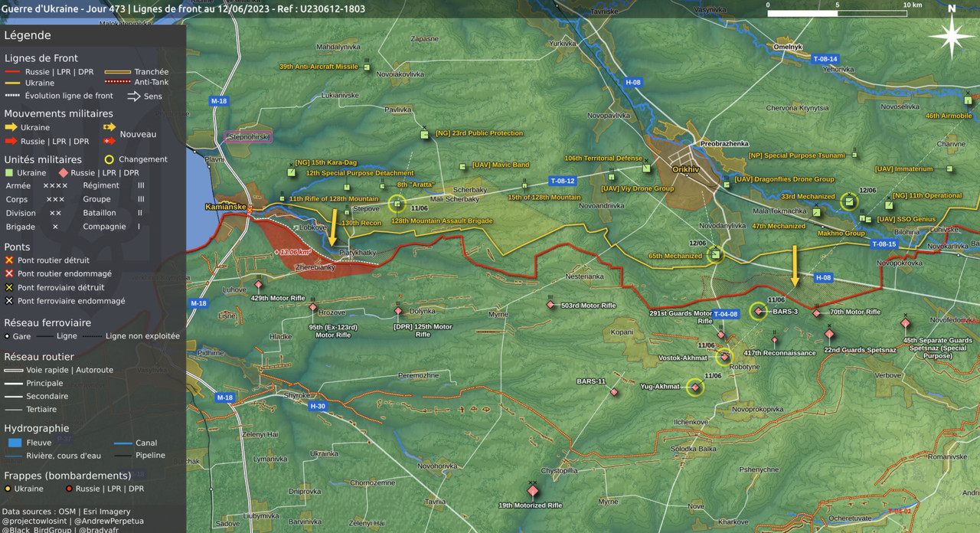Click the damaged bridge marker at Kamianske
Image resolution: width=980 pixels, height=533 pixels.
pos(250,211)
